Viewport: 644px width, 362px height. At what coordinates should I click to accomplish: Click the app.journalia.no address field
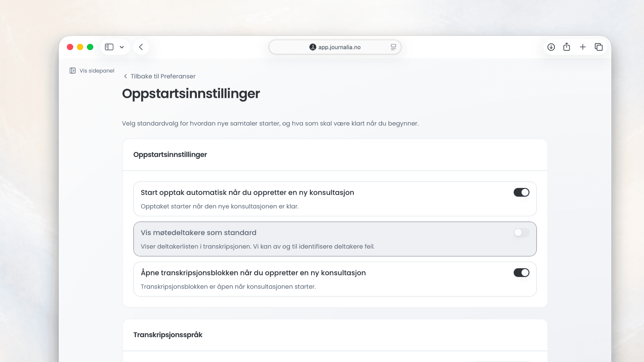[335, 47]
